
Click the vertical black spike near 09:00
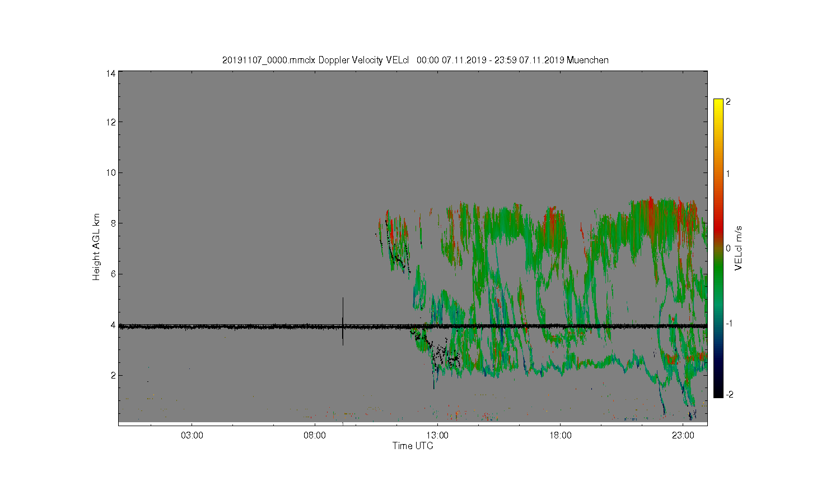pos(343,321)
